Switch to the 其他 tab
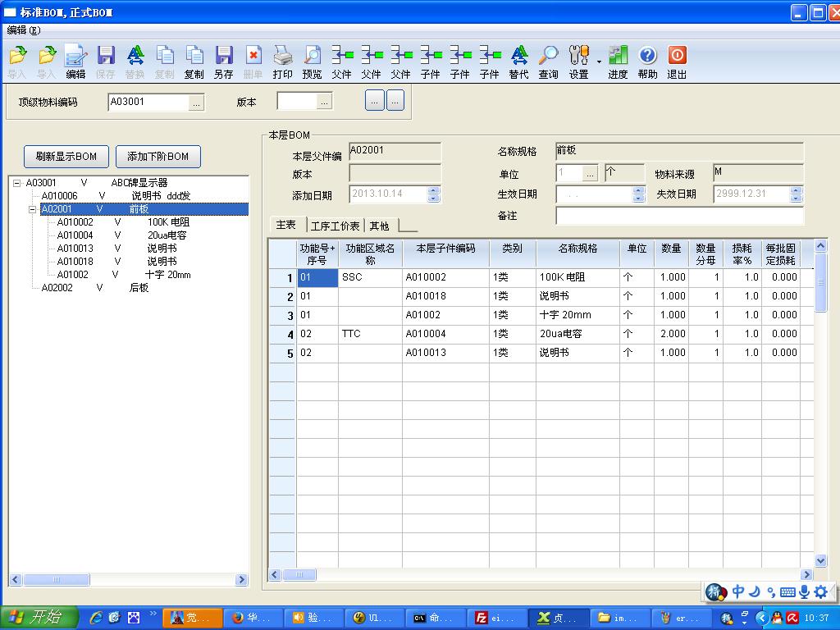Viewport: 840px width, 630px height. click(379, 226)
